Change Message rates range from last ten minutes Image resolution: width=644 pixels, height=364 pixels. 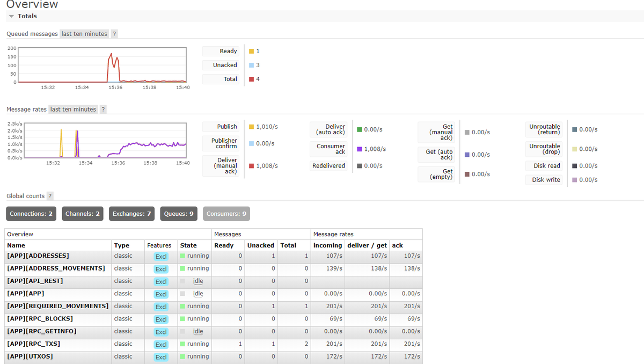[73, 110]
